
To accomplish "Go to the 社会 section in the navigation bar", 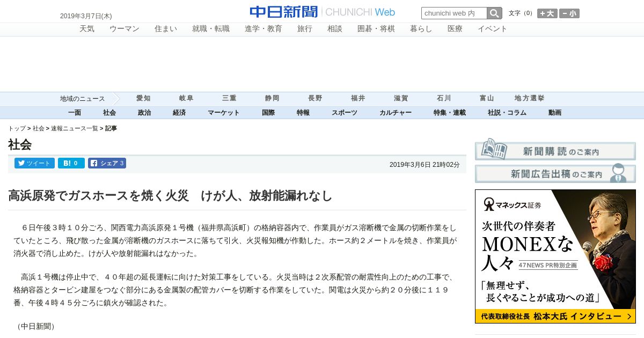I will (109, 113).
